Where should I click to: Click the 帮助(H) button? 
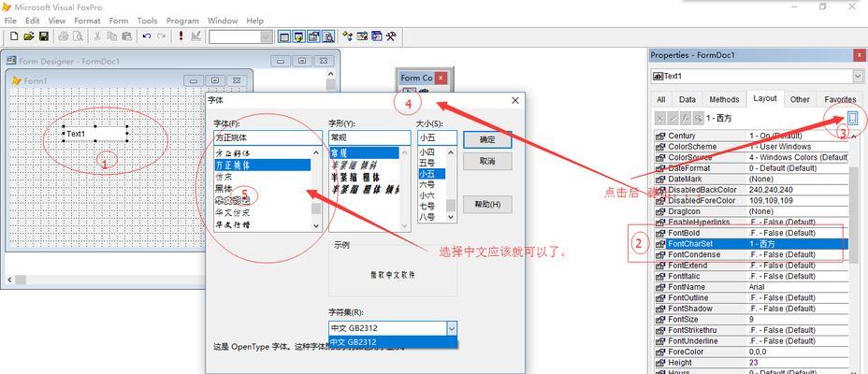pos(487,204)
